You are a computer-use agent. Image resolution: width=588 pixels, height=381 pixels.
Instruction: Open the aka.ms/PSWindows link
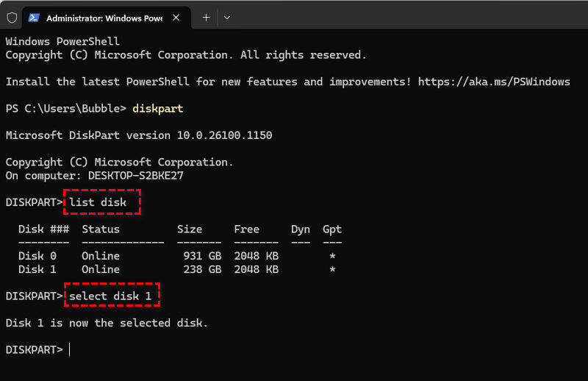[494, 82]
